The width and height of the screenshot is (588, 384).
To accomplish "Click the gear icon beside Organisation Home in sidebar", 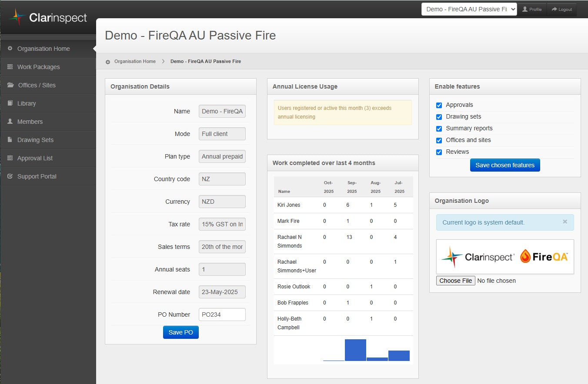I will [x=10, y=49].
